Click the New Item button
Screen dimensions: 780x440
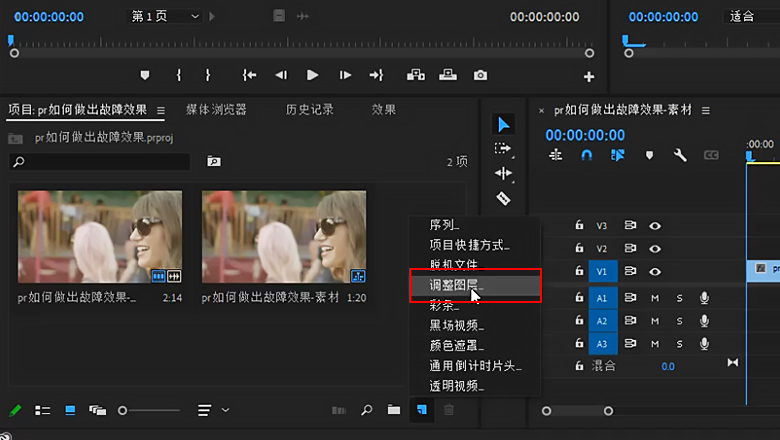[421, 410]
